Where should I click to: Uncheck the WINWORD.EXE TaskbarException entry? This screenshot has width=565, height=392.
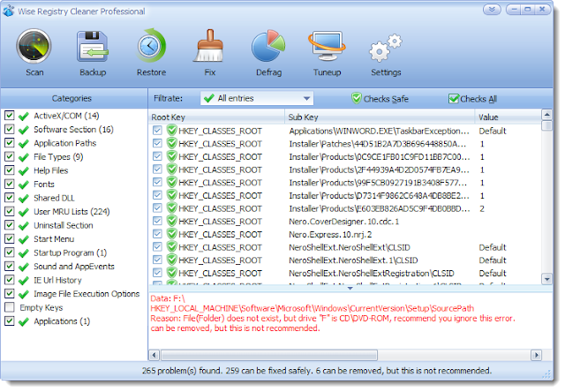(157, 130)
